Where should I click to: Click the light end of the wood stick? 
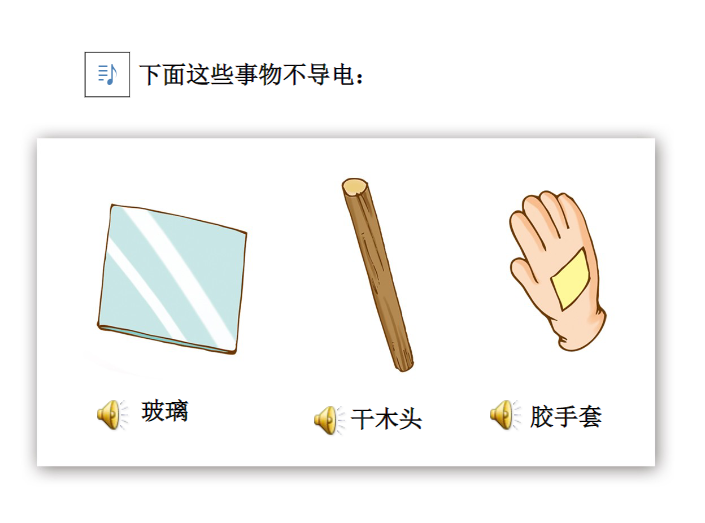pos(355,186)
